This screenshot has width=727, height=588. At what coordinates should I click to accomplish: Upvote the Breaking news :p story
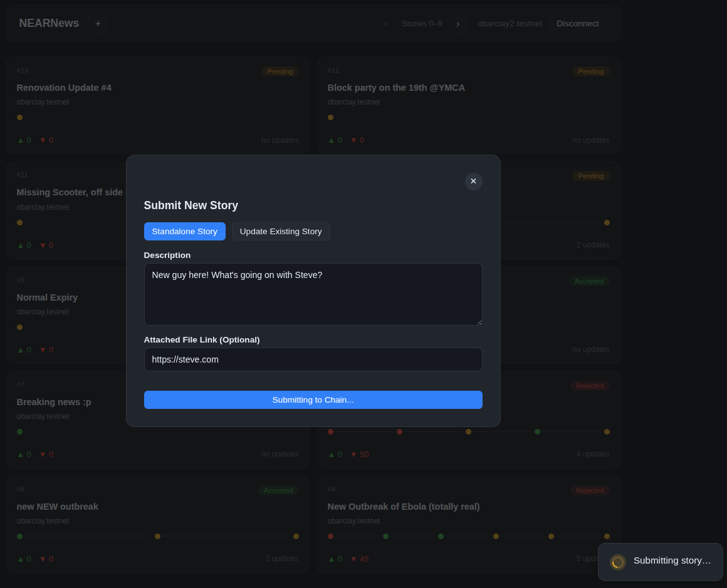coord(24,455)
